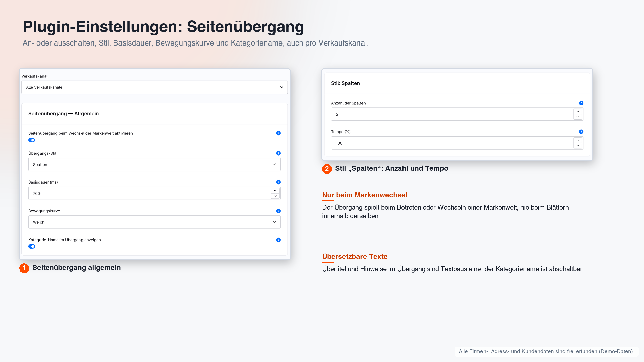Open the Verkaufskanal dropdown

click(x=154, y=87)
